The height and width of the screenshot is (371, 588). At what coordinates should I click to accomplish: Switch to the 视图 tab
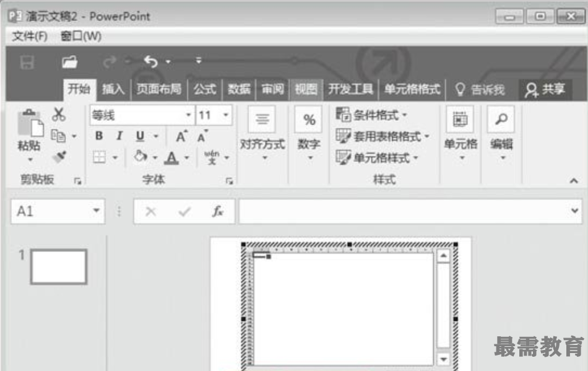click(306, 89)
